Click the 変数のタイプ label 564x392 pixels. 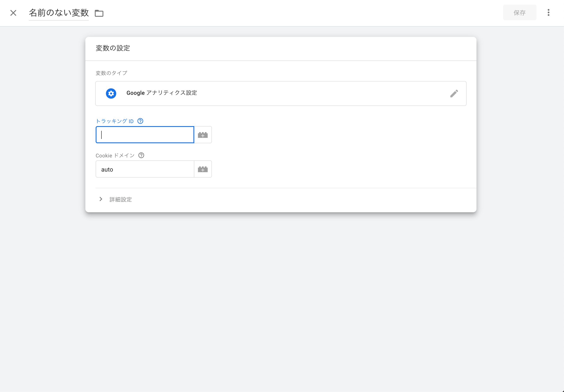point(111,73)
